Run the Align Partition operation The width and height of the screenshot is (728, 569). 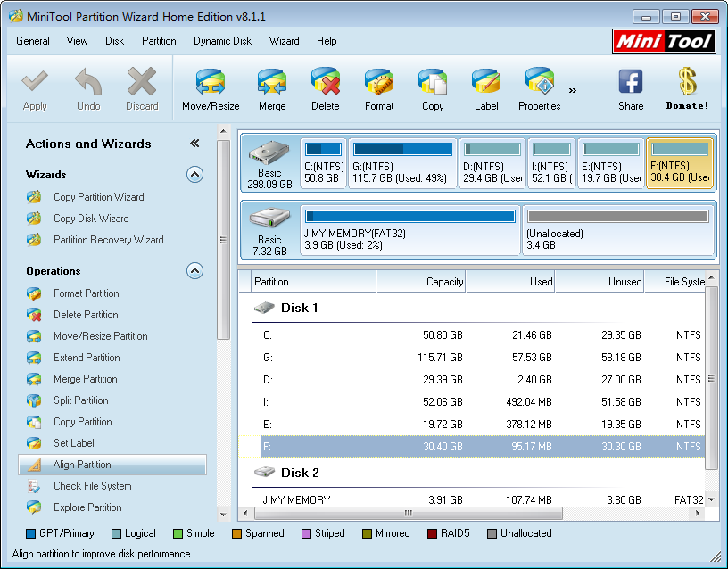(112, 465)
